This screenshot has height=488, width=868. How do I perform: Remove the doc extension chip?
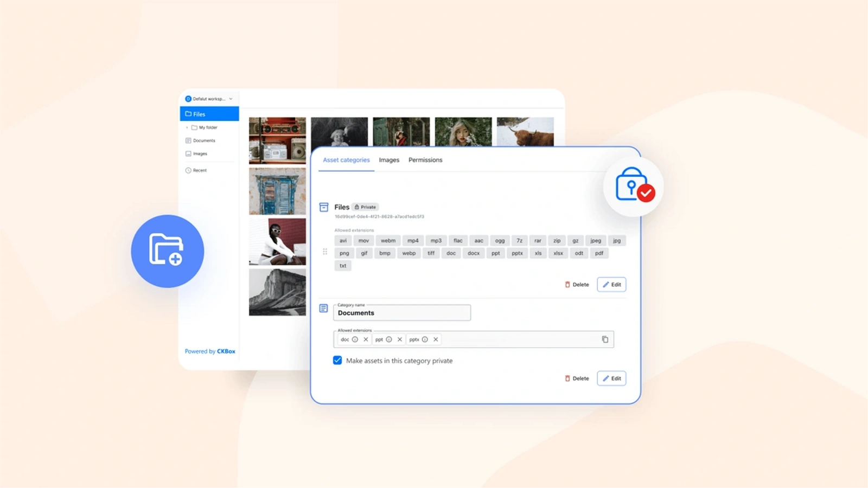[366, 339]
